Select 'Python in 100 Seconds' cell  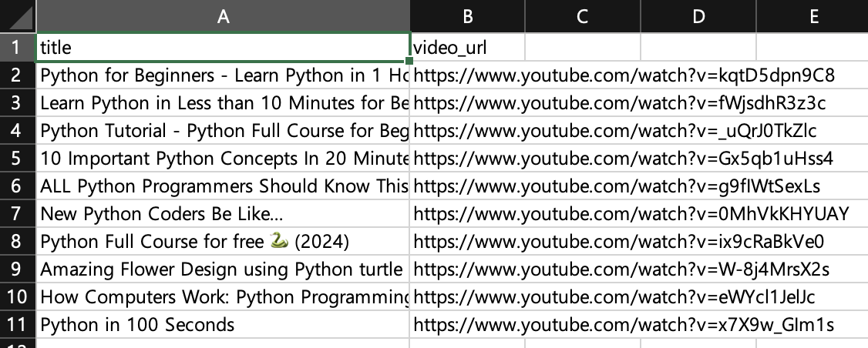[x=223, y=324]
